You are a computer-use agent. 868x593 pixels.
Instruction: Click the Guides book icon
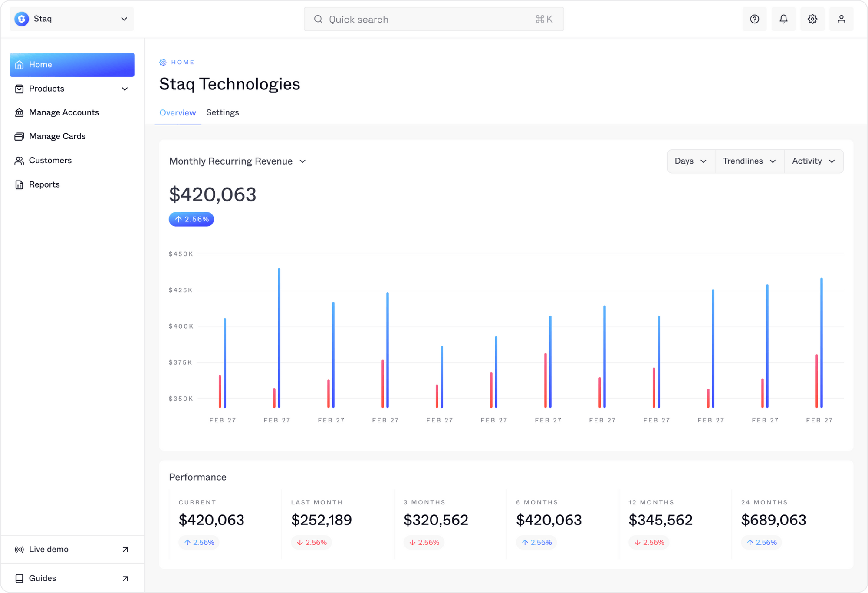click(19, 578)
